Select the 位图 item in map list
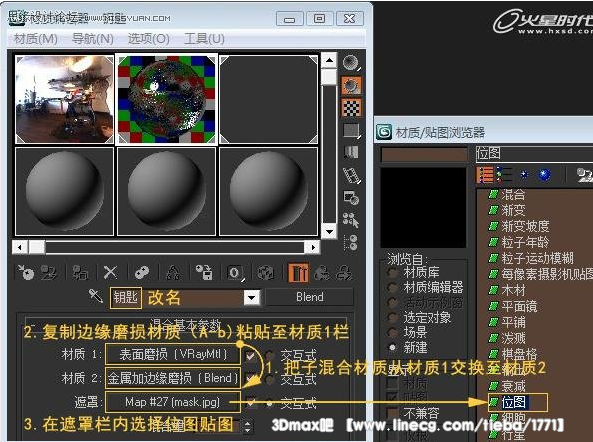 coord(514,402)
